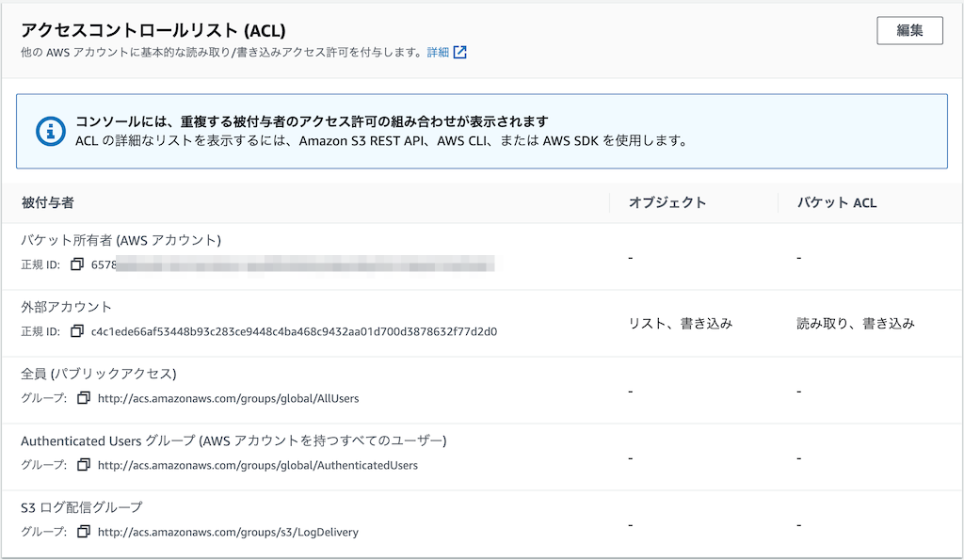The height and width of the screenshot is (560, 964).
Task: Click the 被付与者 column header
Action: coord(48,202)
